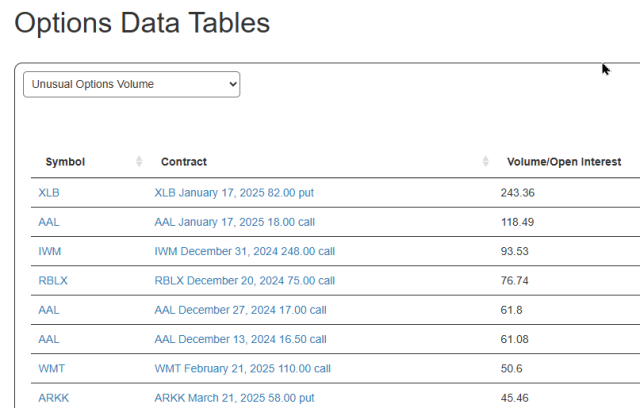Open IWM December 31, 2024 248.00 call
The image size is (640, 408).
point(245,251)
